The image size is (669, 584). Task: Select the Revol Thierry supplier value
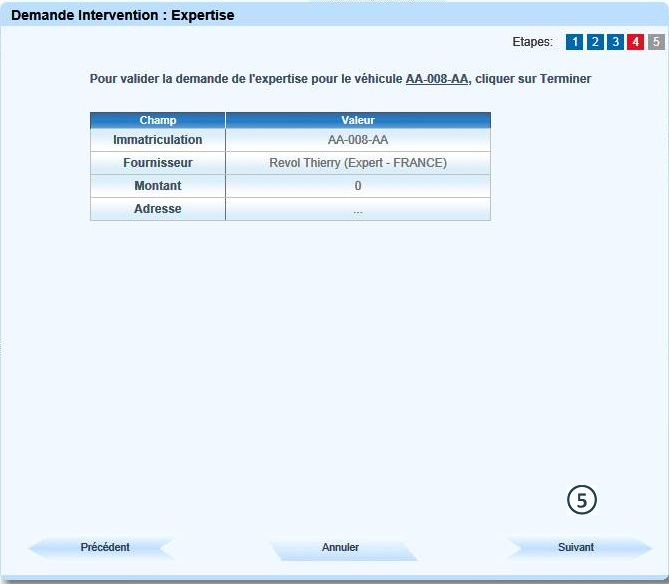pyautogui.click(x=358, y=163)
